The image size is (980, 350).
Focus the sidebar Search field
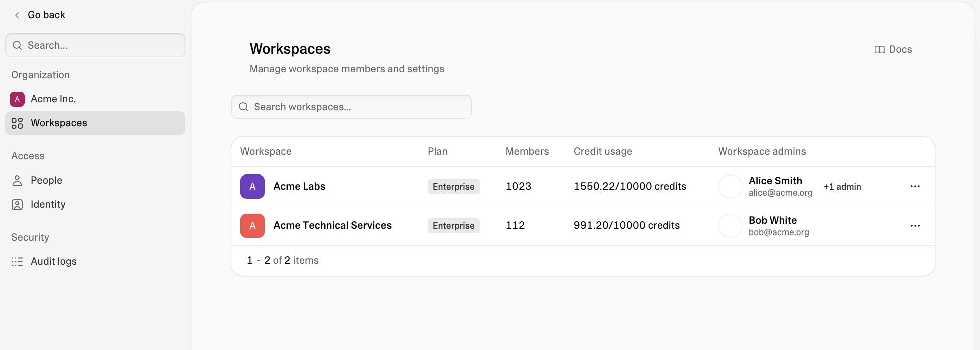(95, 45)
